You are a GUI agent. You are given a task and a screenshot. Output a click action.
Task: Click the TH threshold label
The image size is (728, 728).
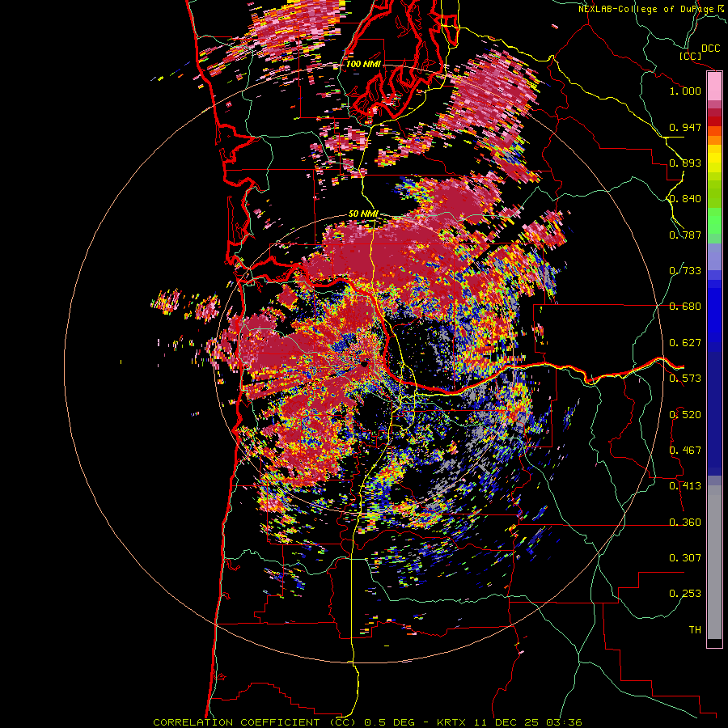695,630
